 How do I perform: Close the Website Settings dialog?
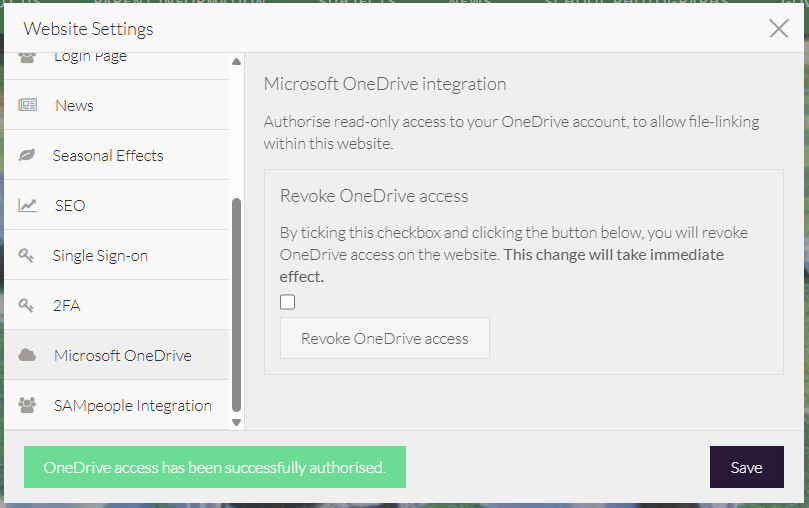(x=779, y=28)
